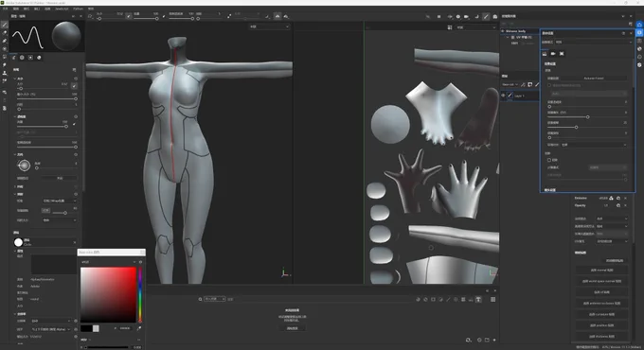This screenshot has width=644, height=350.
Task: Select environment tab in display settings panel
Action: click(x=545, y=54)
